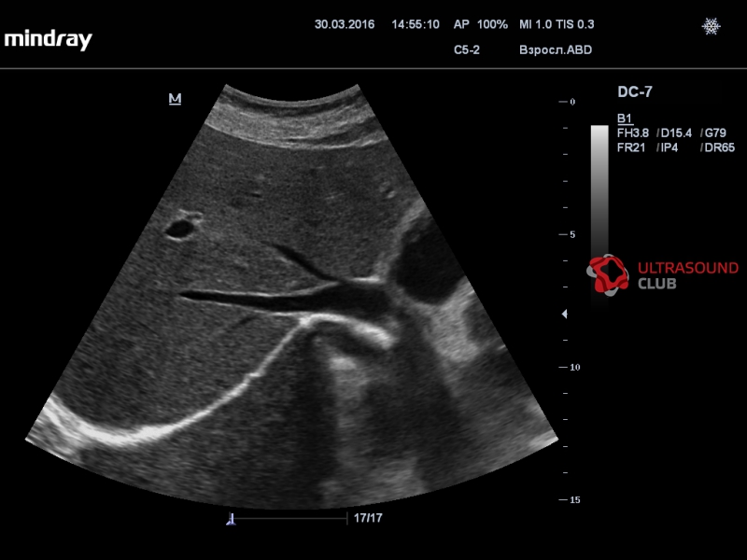Click the mindray logo
Screen dimensions: 747x560
pyautogui.click(x=49, y=39)
